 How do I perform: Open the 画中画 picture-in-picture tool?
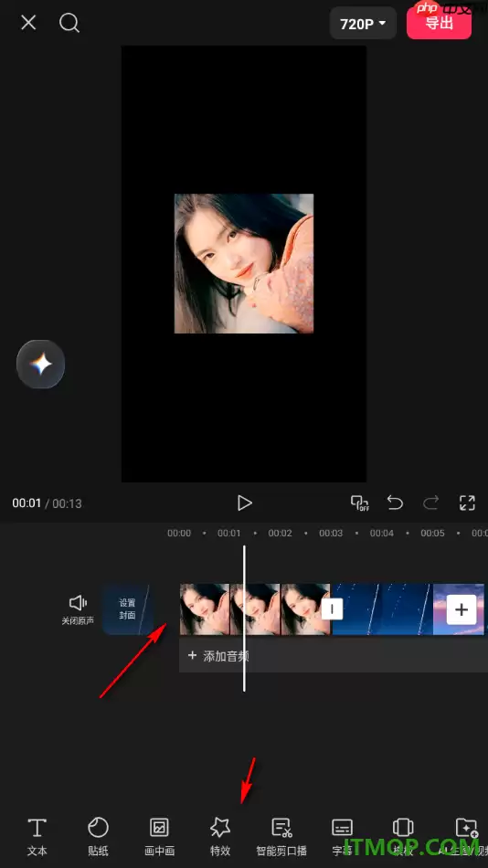[x=159, y=837]
